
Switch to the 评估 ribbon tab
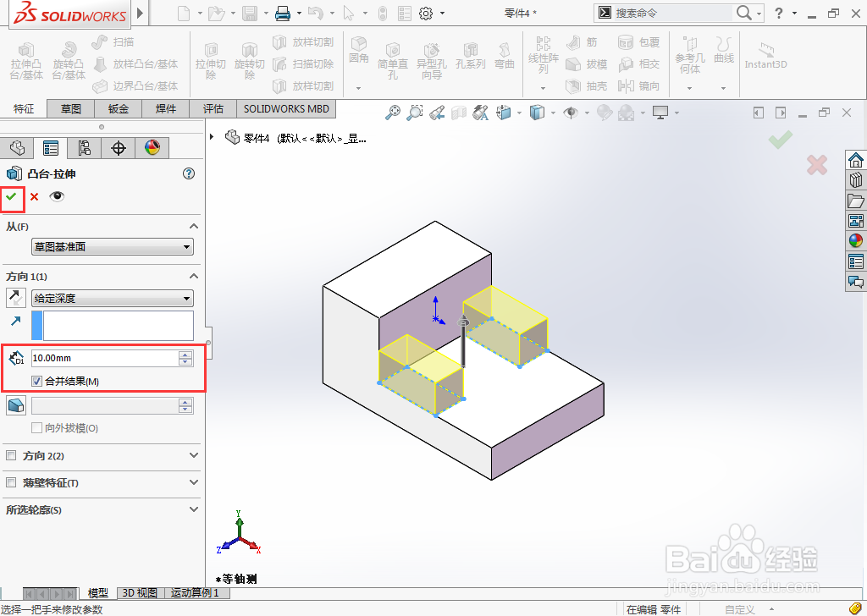coord(213,109)
